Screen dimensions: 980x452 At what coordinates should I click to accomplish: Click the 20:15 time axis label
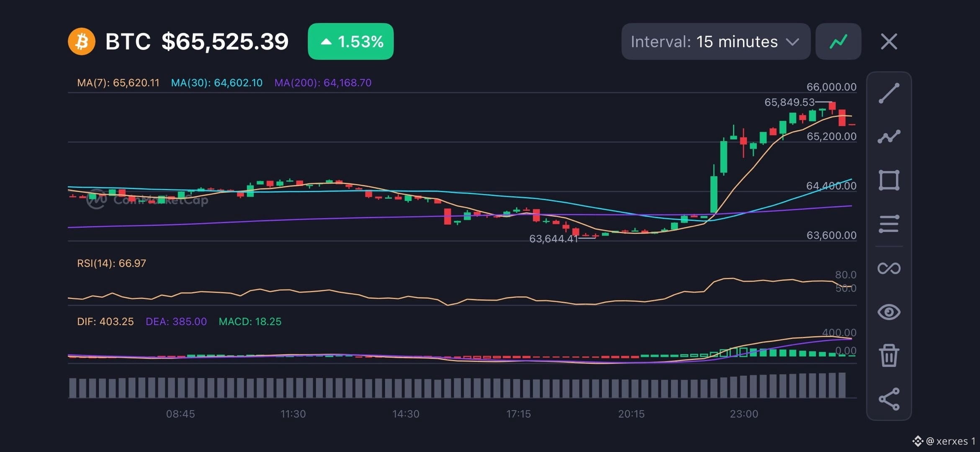tap(631, 414)
